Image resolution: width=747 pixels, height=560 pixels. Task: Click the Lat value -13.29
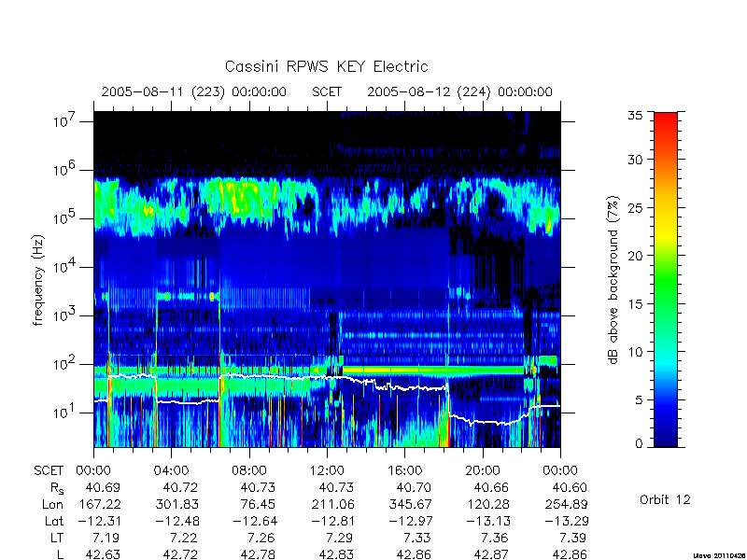(566, 521)
